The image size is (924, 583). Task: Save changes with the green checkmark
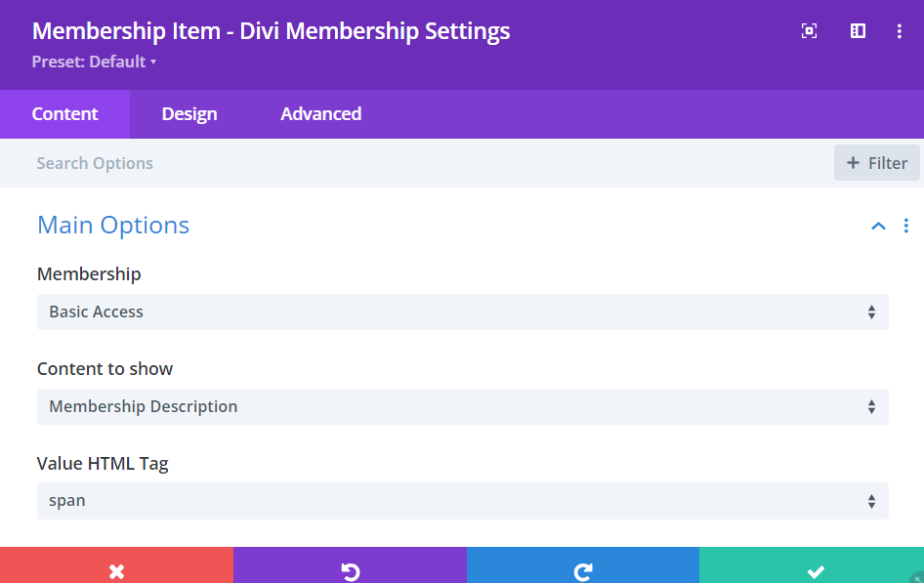pyautogui.click(x=816, y=571)
